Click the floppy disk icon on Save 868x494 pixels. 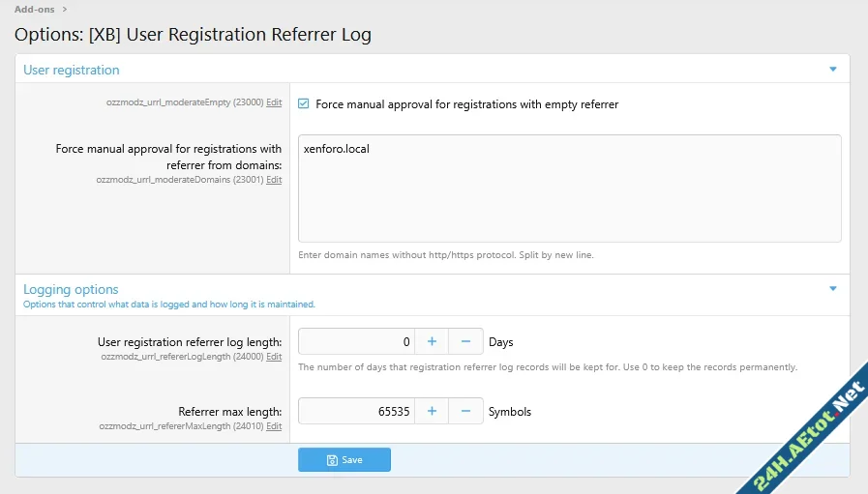click(332, 460)
